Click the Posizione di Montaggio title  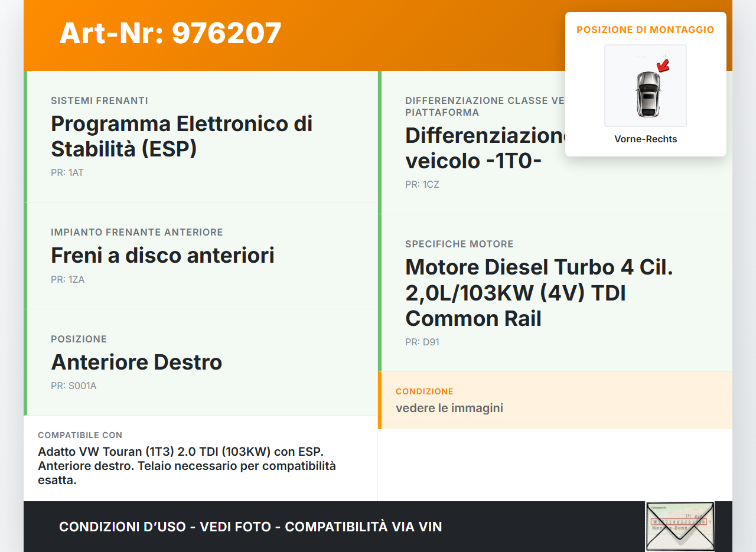(645, 30)
